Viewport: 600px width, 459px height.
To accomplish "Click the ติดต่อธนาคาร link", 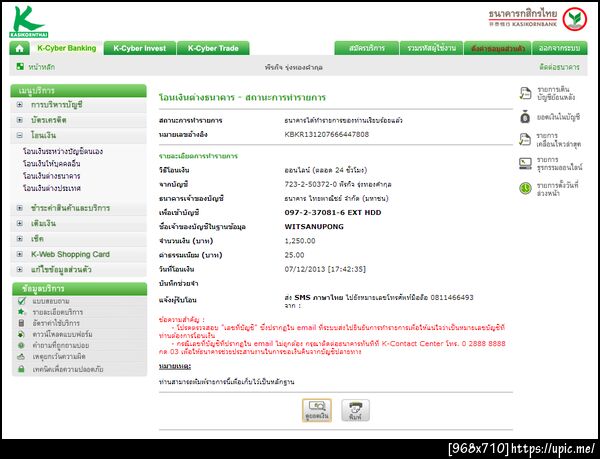I will click(559, 67).
